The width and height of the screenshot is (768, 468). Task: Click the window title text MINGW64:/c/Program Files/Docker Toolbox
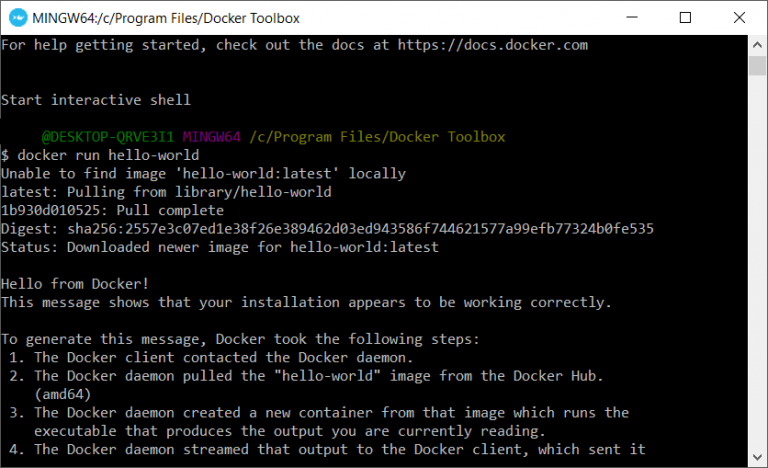click(x=166, y=18)
